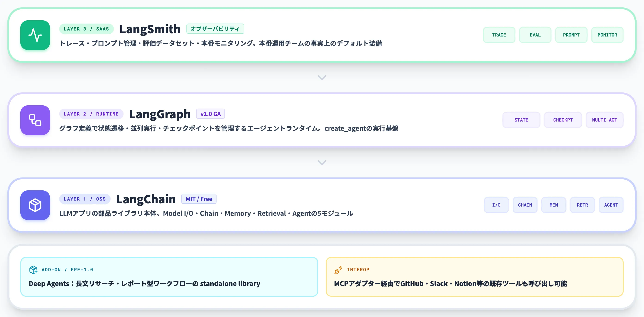Click the INTEROP label
Image resolution: width=644 pixels, height=317 pixels.
click(x=358, y=270)
